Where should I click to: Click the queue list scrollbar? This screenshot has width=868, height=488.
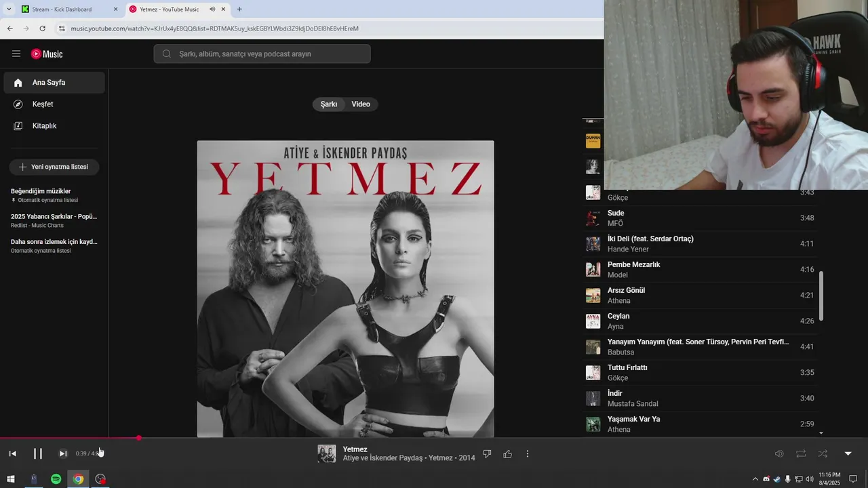821,296
